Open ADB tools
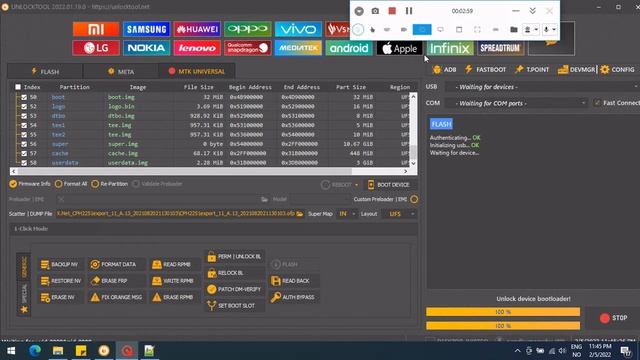 [444, 69]
